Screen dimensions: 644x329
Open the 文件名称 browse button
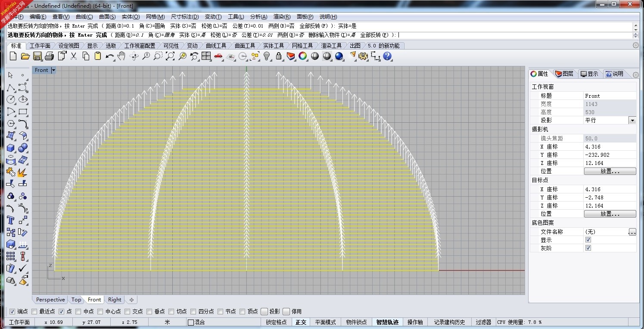point(632,232)
